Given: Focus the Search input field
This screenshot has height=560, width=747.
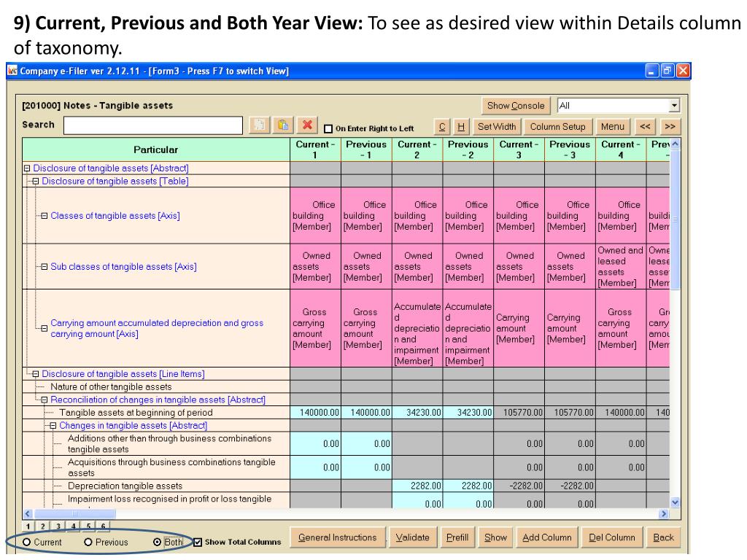Looking at the screenshot, I should click(x=153, y=125).
